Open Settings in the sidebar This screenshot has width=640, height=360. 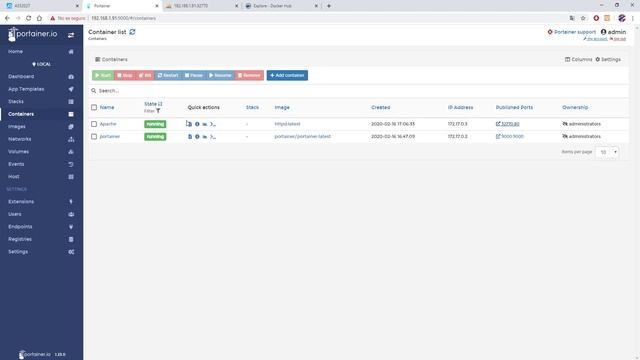tap(18, 252)
